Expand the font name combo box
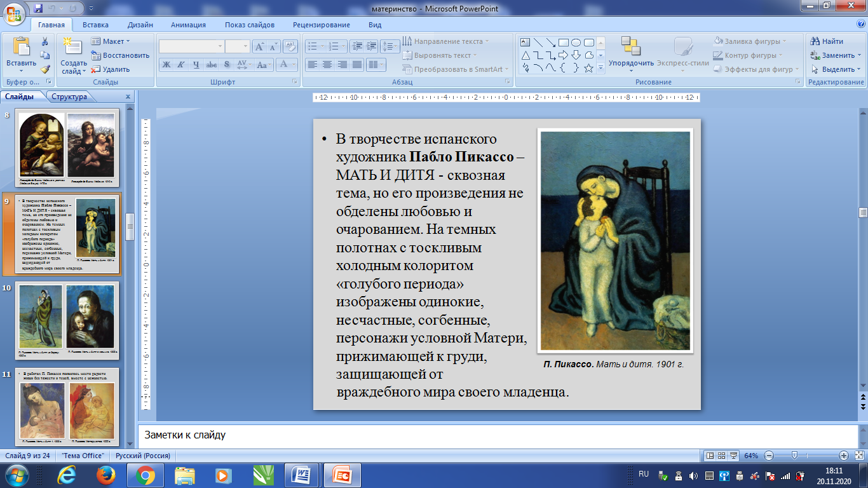The height and width of the screenshot is (488, 868). pyautogui.click(x=220, y=46)
